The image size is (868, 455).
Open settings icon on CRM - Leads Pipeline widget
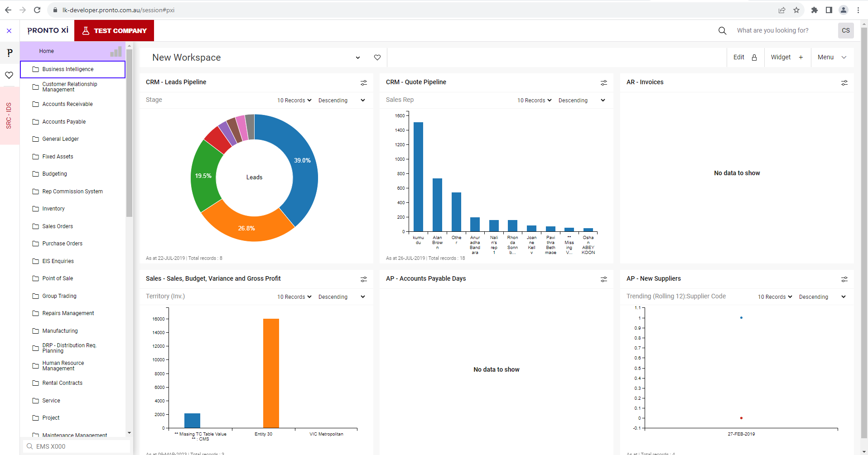click(x=363, y=83)
